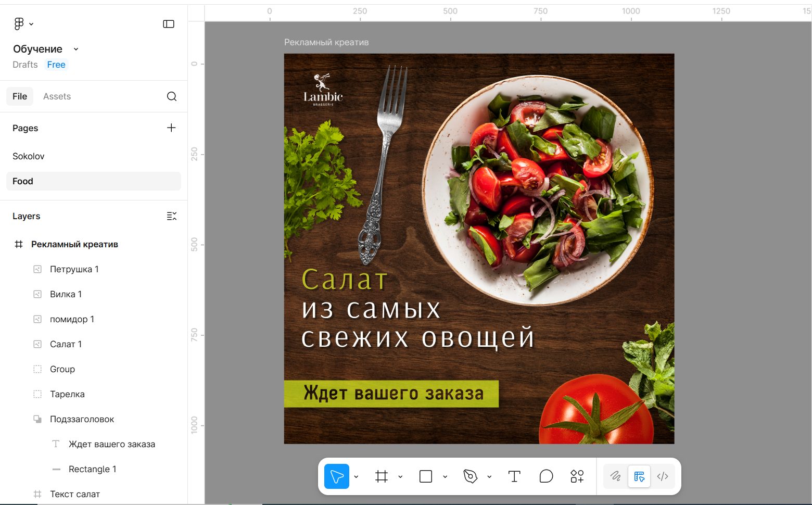Switch to the File tab

(20, 96)
